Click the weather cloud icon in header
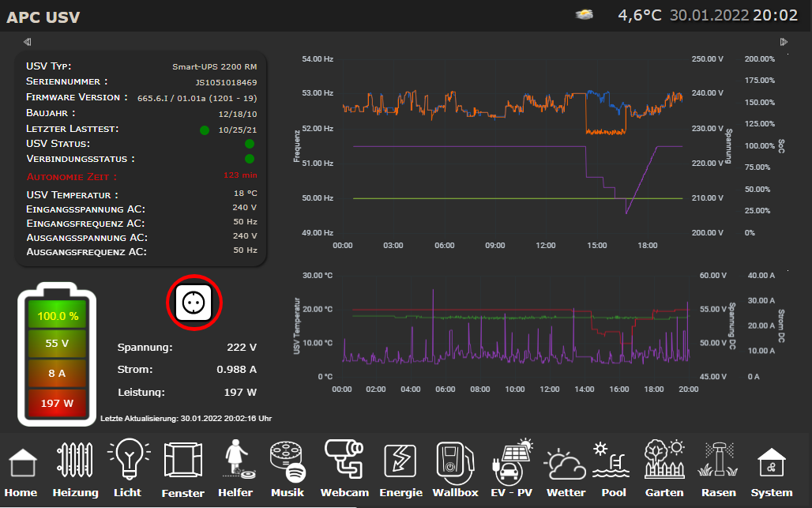The width and height of the screenshot is (812, 508). click(585, 14)
